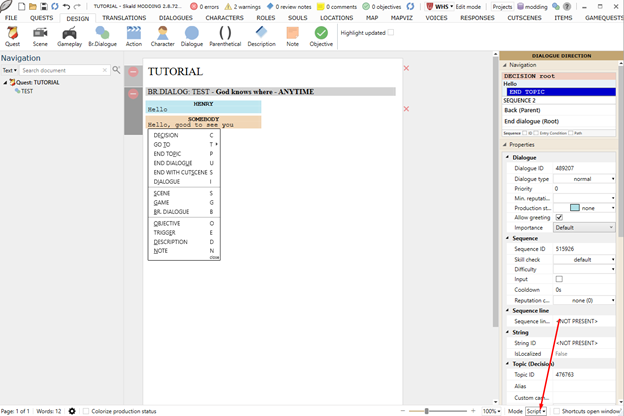The width and height of the screenshot is (624, 416).
Task: Click the zoom slider handle
Action: [426, 411]
